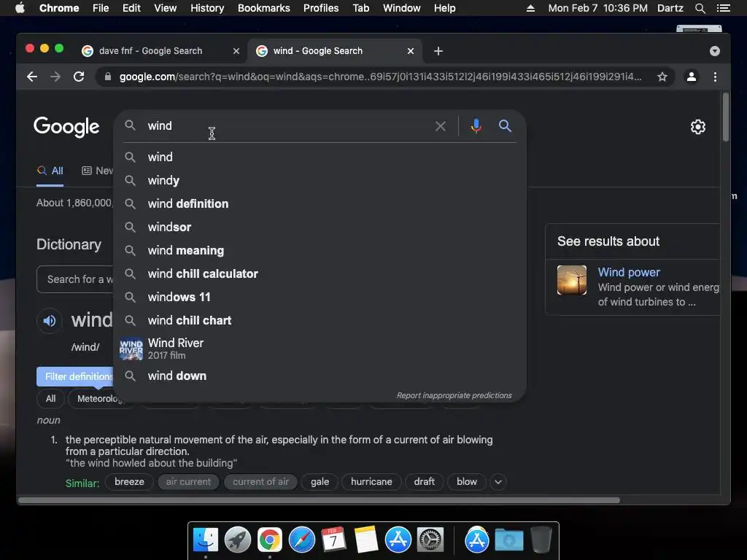Viewport: 747px width, 560px height.
Task: Start voice search with the microphone icon
Action: (476, 126)
